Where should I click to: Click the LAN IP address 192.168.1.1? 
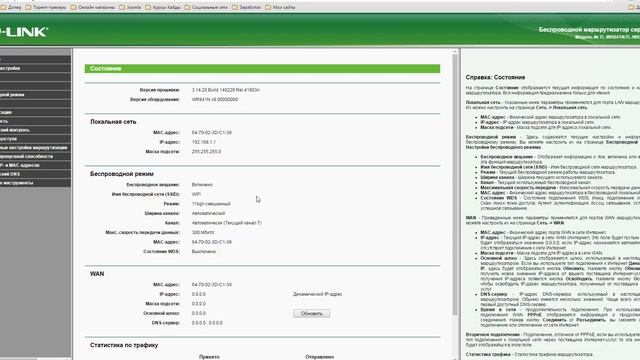tap(204, 142)
